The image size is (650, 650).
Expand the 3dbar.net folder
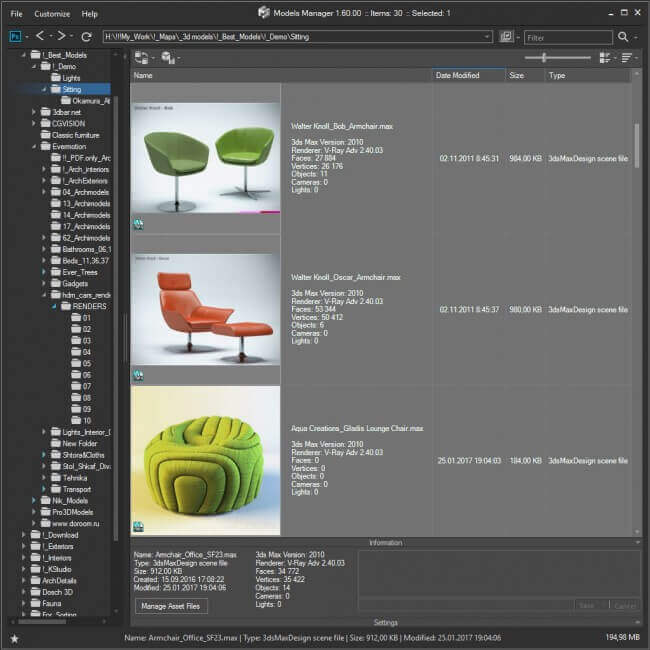34,112
